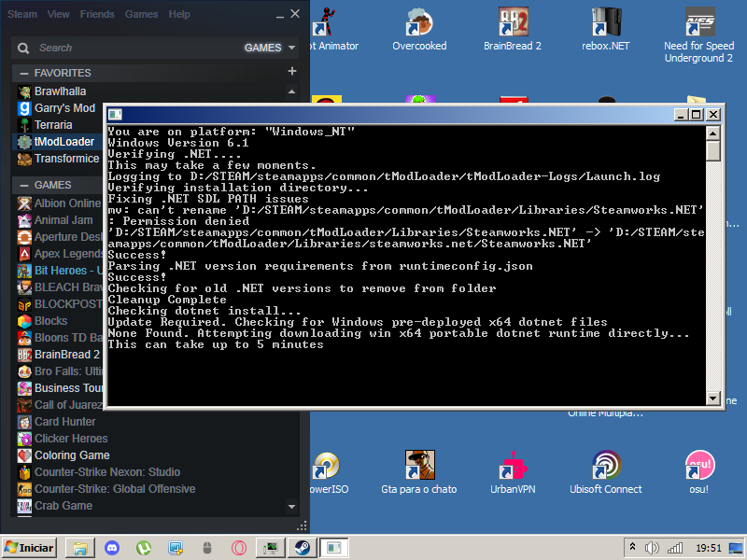Select Bro Falls in games list
Viewport: 747px width, 560px height.
(59, 371)
